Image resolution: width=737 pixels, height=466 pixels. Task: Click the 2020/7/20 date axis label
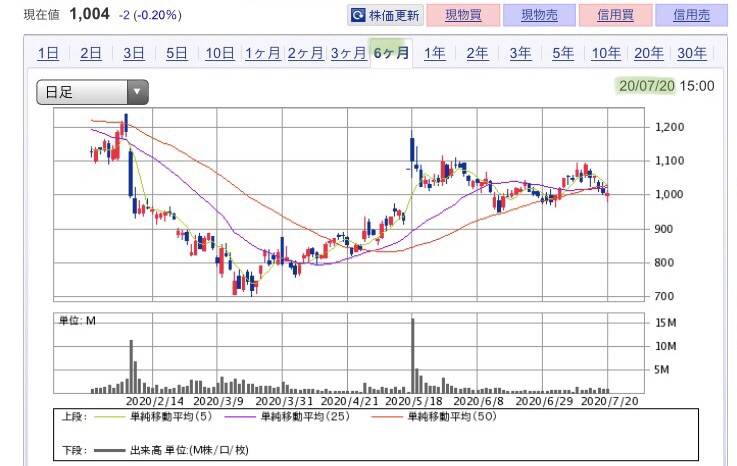610,401
